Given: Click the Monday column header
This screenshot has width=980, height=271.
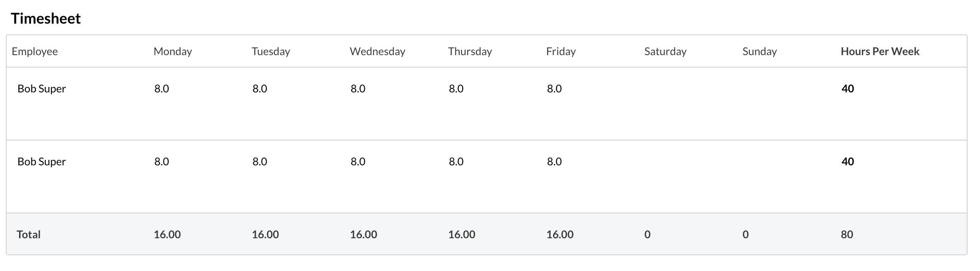Looking at the screenshot, I should pos(172,51).
